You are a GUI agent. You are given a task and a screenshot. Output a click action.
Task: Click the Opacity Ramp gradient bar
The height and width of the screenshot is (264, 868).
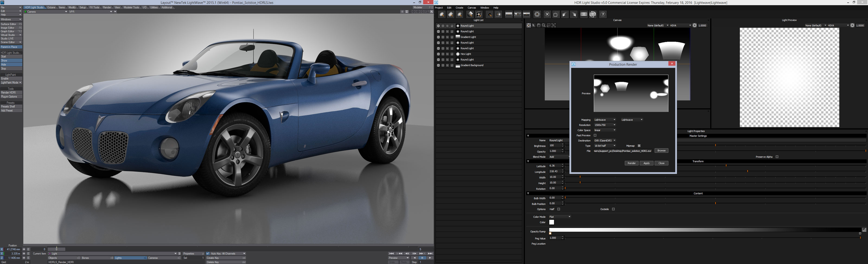(x=705, y=230)
